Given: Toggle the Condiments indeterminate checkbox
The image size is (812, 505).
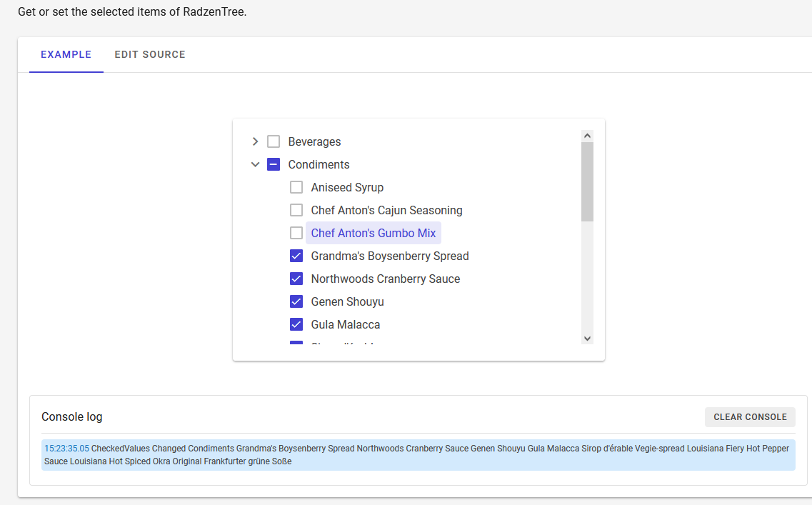Looking at the screenshot, I should pyautogui.click(x=274, y=164).
